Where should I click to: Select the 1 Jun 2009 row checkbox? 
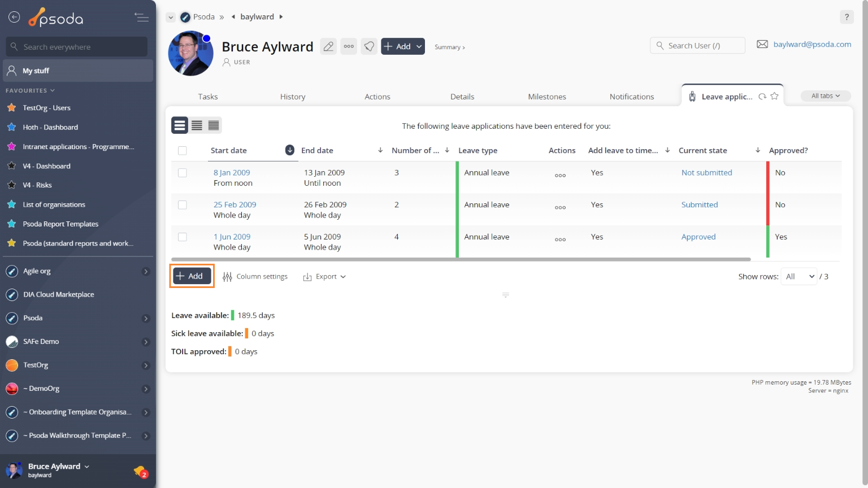click(182, 237)
